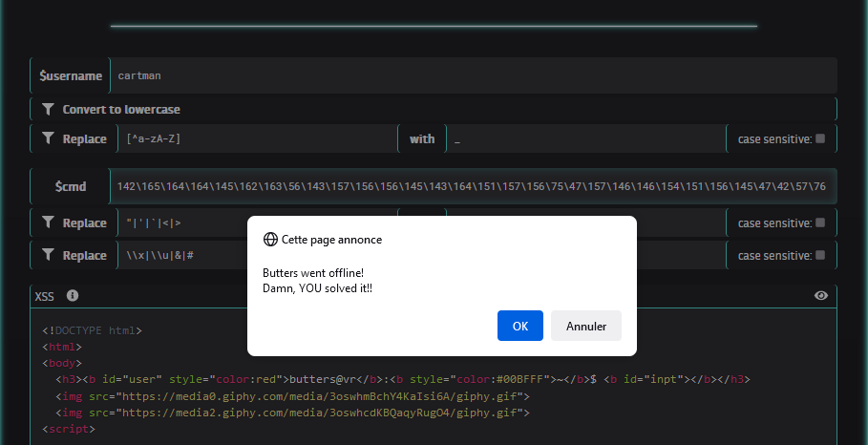Viewport: 868px width, 445px height.
Task: Enable case sensitive for the [^a-zA-Z] filter
Action: [820, 139]
